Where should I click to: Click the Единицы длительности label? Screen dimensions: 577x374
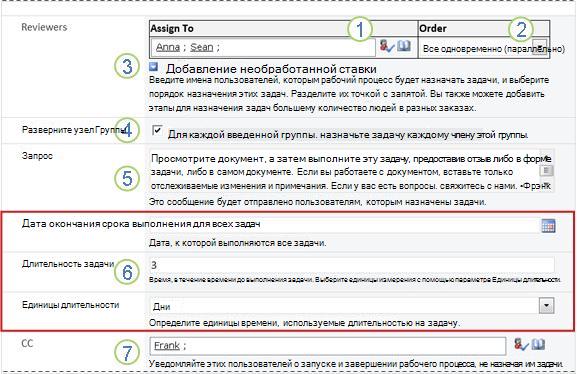pyautogui.click(x=71, y=305)
